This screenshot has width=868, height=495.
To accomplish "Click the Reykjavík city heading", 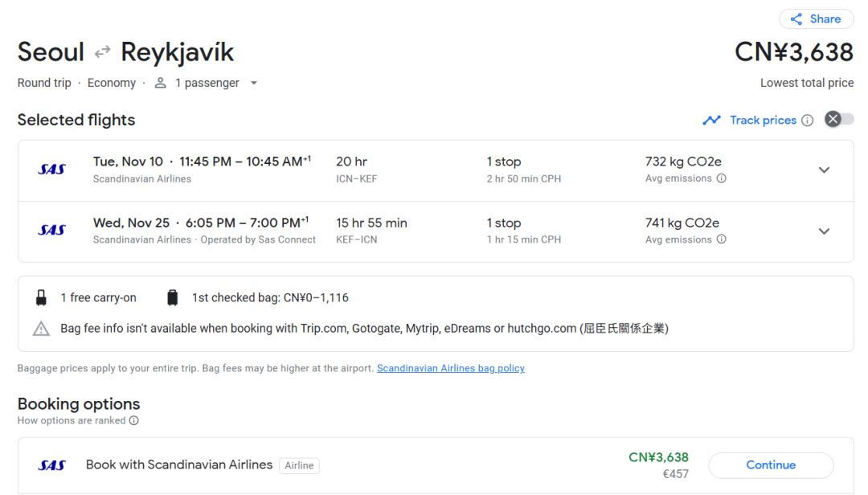I will point(177,52).
